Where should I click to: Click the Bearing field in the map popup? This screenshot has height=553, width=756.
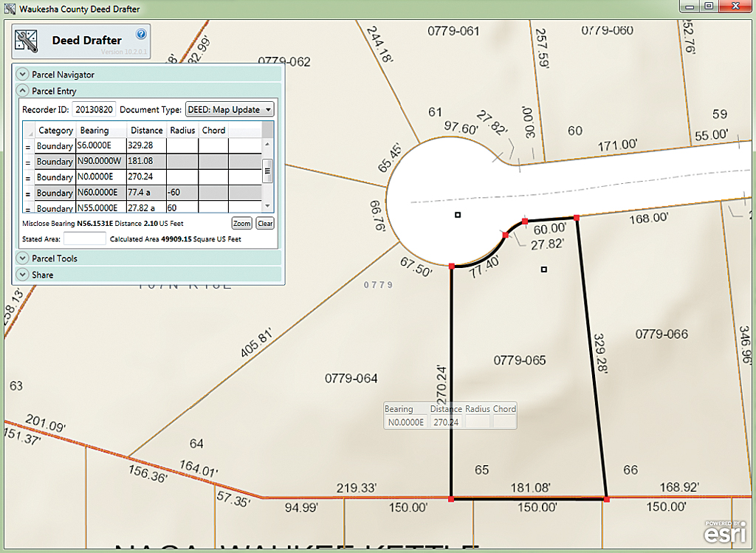click(406, 422)
